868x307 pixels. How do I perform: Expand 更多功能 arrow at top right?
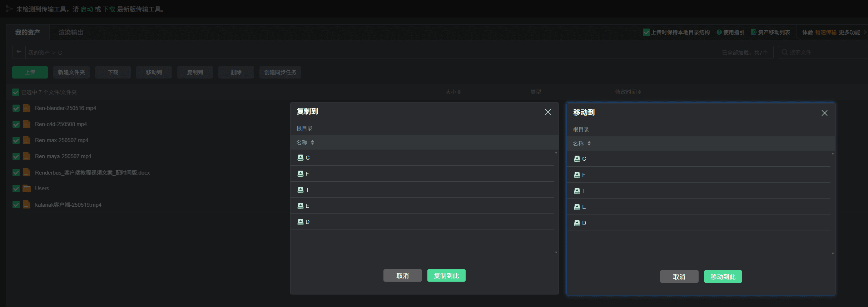tap(865, 32)
